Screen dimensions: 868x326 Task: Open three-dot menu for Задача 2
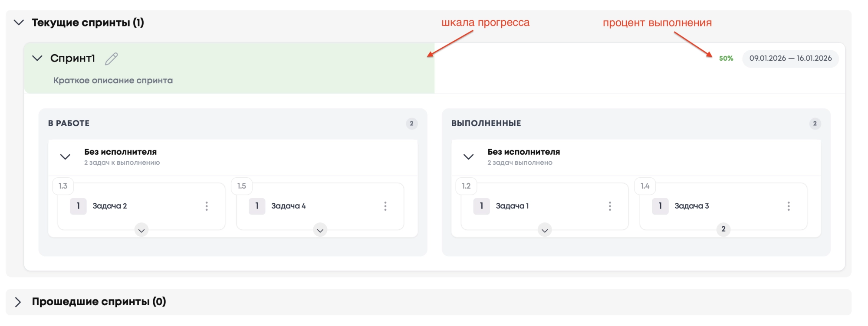pos(207,206)
